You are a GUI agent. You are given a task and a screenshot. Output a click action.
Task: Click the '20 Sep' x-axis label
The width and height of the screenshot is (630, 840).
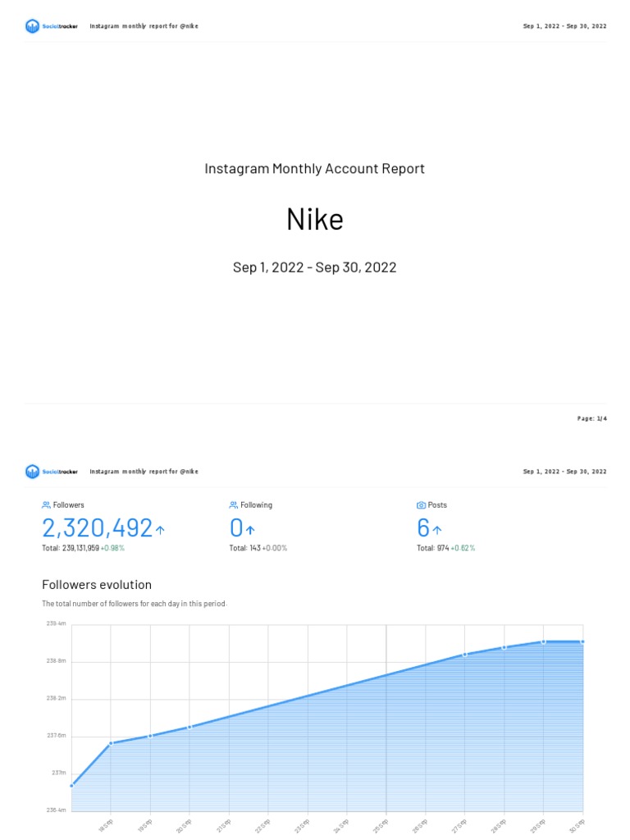184,825
